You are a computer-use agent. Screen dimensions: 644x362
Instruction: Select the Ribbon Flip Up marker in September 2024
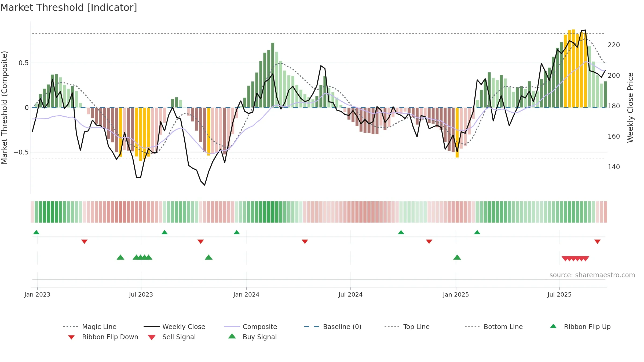pyautogui.click(x=401, y=232)
